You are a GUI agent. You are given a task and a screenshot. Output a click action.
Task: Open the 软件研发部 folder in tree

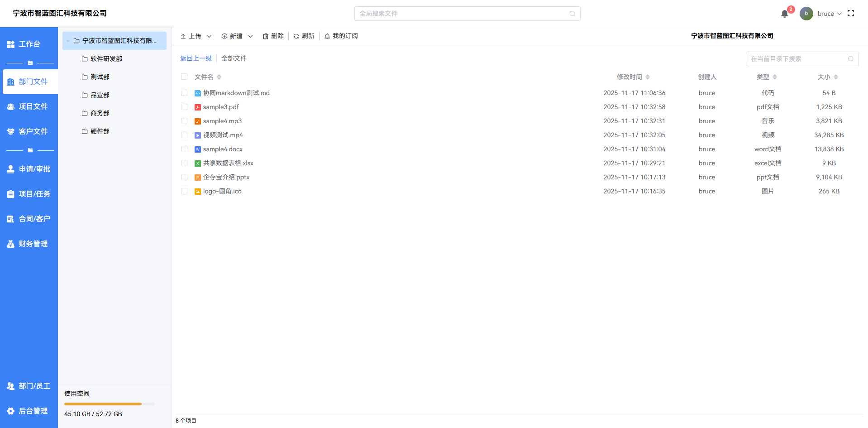[106, 59]
